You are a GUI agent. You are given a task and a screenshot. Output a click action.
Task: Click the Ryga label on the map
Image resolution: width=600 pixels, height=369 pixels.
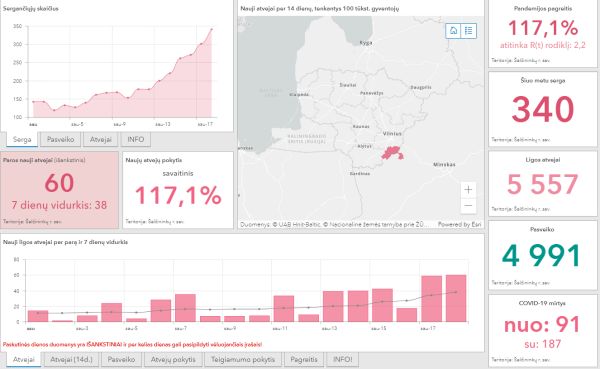point(366,43)
